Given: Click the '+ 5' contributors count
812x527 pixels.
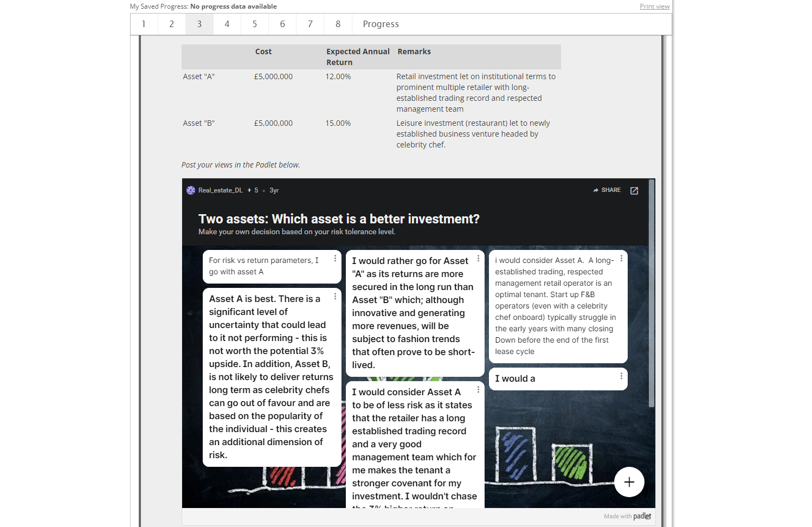Looking at the screenshot, I should tap(253, 190).
